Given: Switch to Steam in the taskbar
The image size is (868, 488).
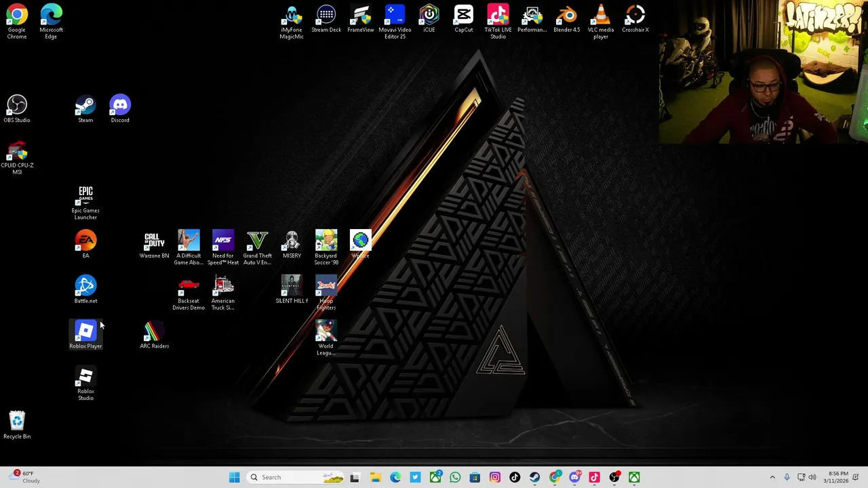Looking at the screenshot, I should 534,477.
